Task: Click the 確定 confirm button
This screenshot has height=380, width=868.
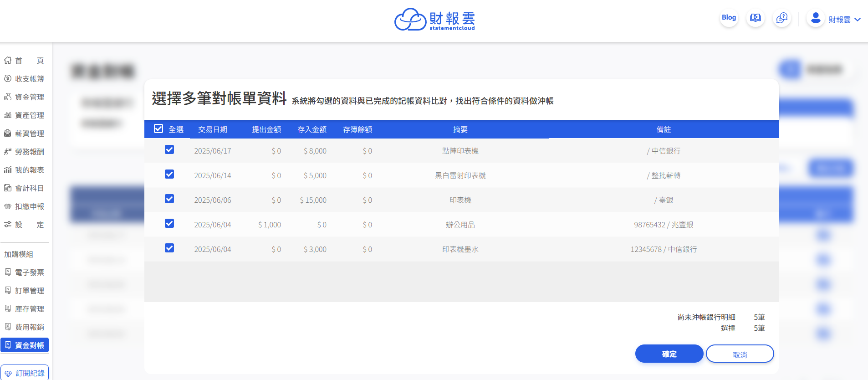Action: 669,354
